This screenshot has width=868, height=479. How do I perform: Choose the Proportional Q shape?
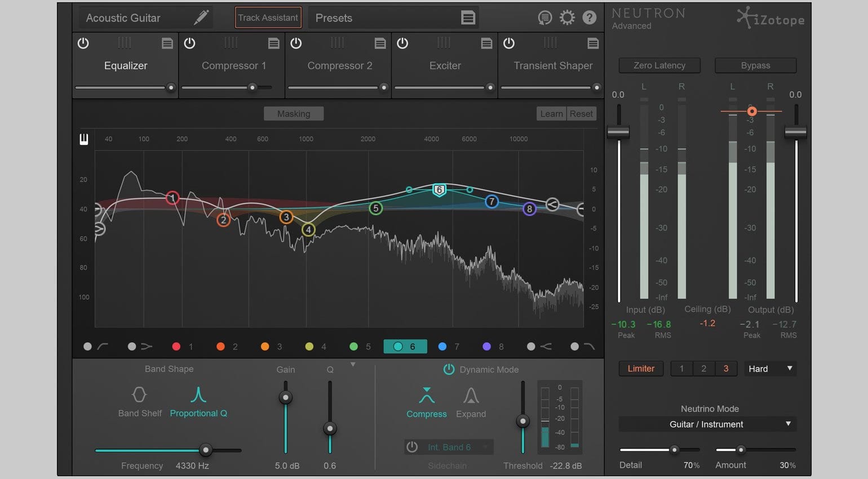[x=198, y=402]
